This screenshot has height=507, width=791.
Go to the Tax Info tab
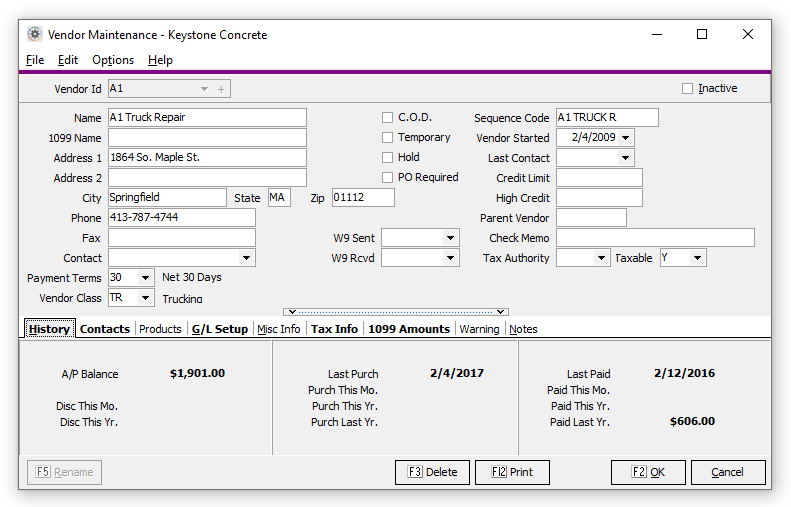pyautogui.click(x=334, y=329)
